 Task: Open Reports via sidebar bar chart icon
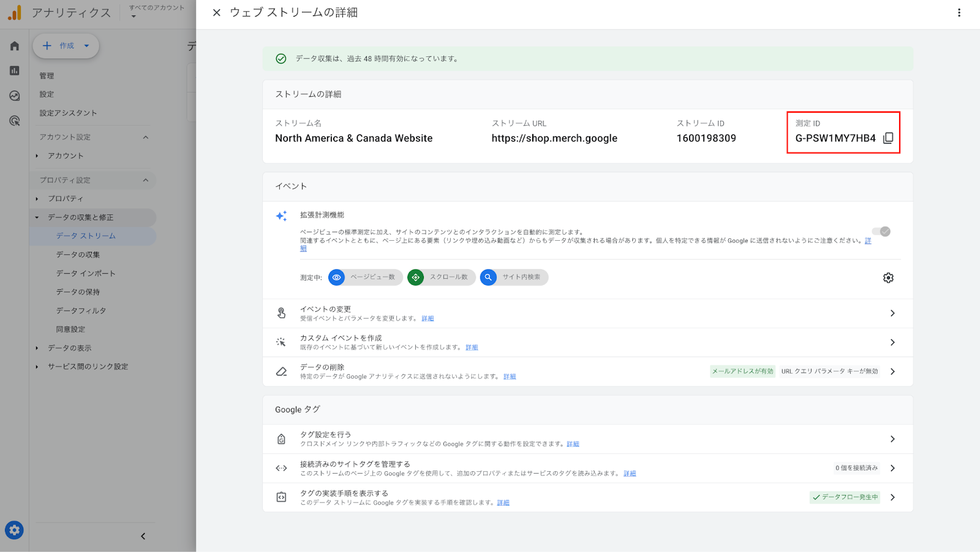point(15,70)
